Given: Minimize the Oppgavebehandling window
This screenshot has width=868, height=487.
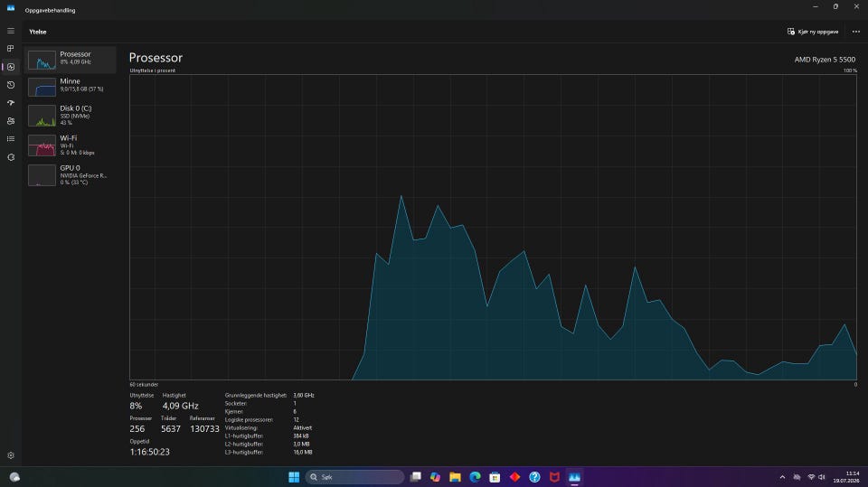Looking at the screenshot, I should point(816,6).
